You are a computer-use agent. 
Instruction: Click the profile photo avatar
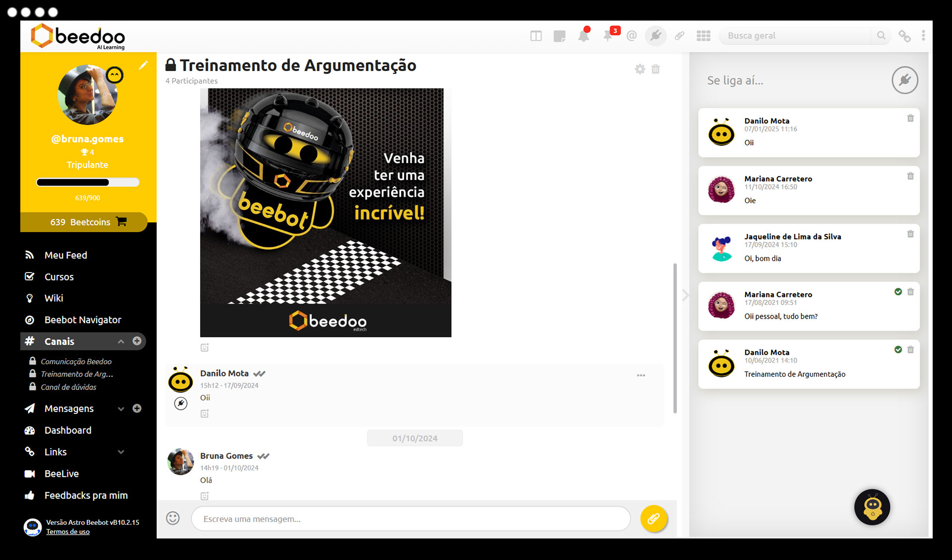(x=88, y=95)
